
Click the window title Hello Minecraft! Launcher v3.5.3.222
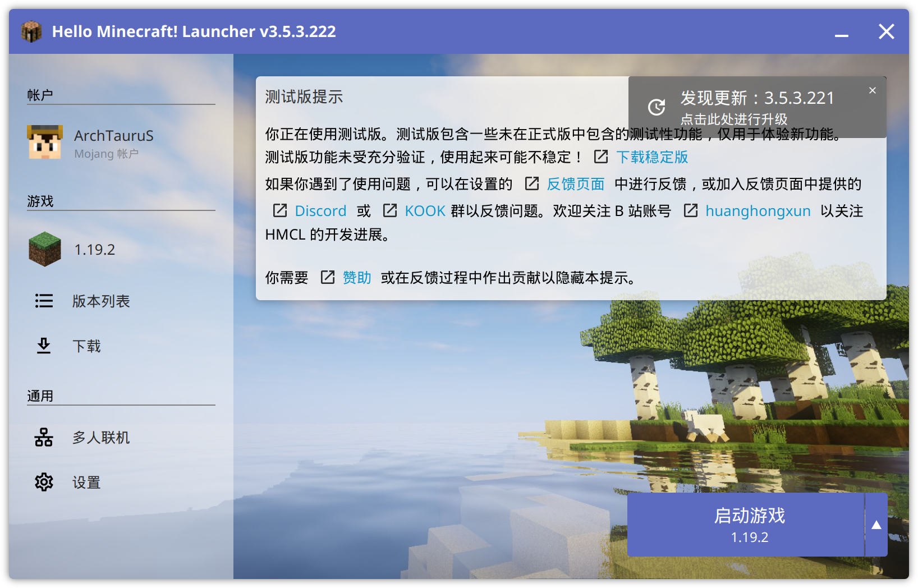(x=194, y=31)
